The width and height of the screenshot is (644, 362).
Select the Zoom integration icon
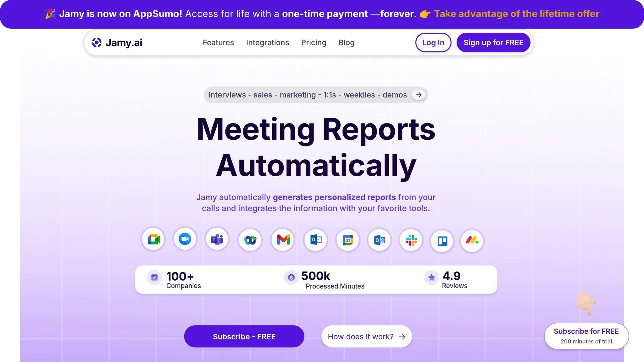coord(185,239)
